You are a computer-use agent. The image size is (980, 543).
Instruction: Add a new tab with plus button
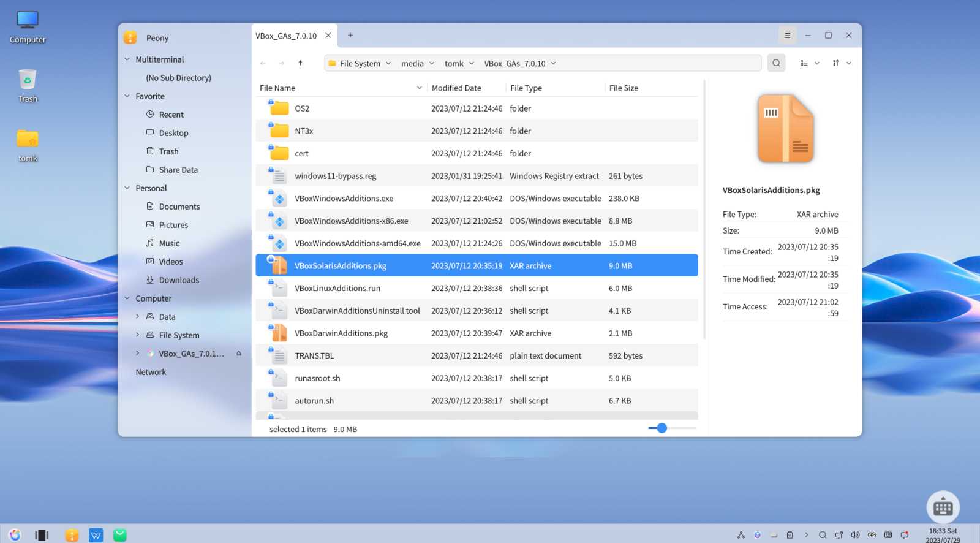[350, 36]
